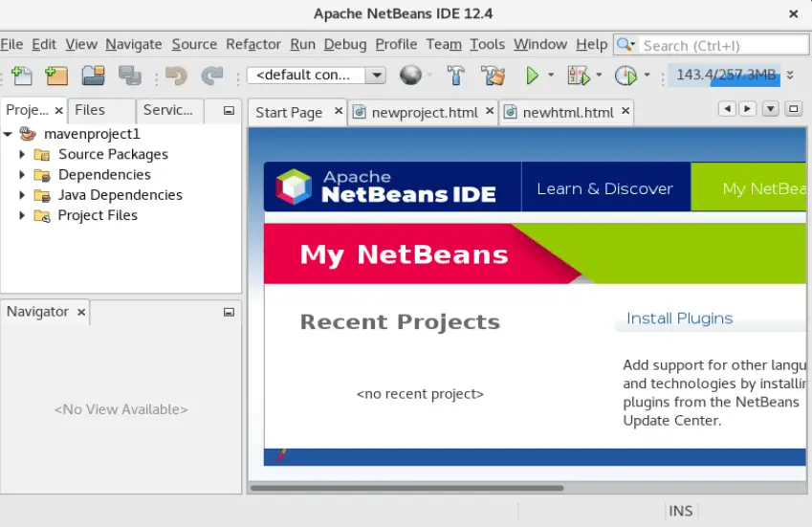Click the memory usage garbage collection bar
The height and width of the screenshot is (527, 812).
(x=725, y=75)
